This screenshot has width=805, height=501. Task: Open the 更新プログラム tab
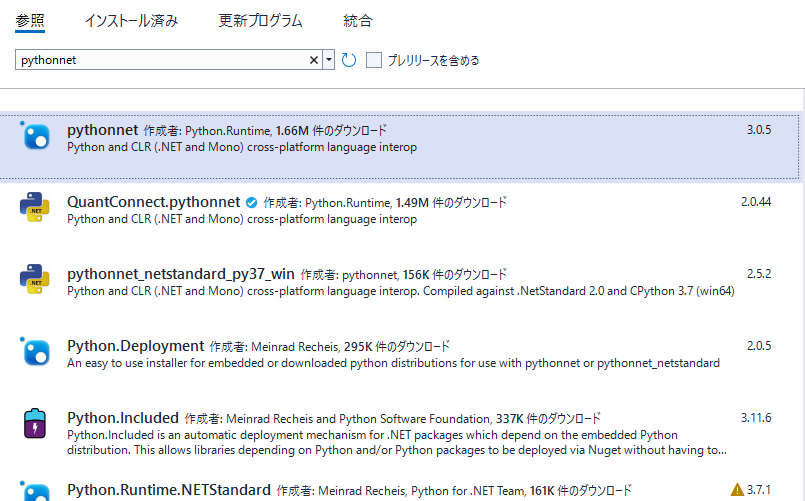260,21
